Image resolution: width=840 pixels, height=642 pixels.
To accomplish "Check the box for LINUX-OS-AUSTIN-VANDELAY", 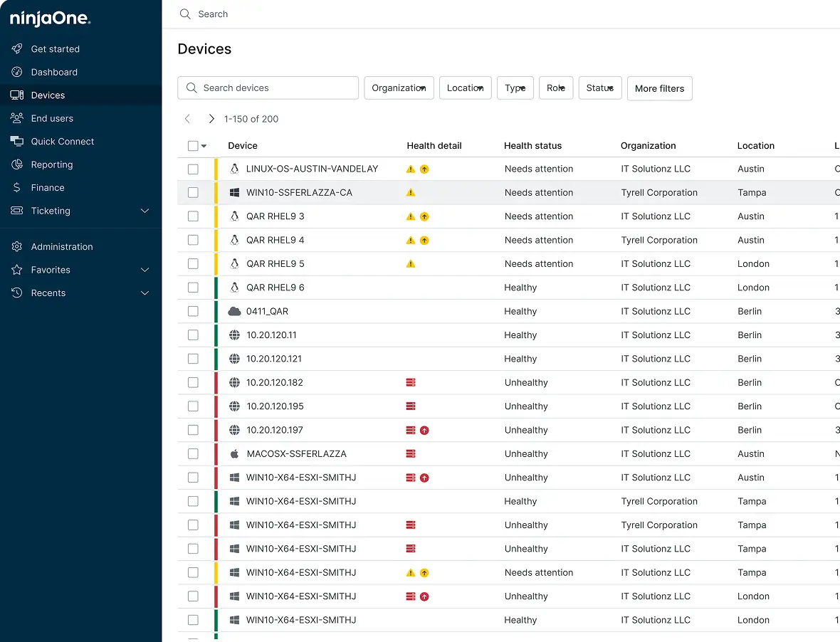I will pos(193,169).
